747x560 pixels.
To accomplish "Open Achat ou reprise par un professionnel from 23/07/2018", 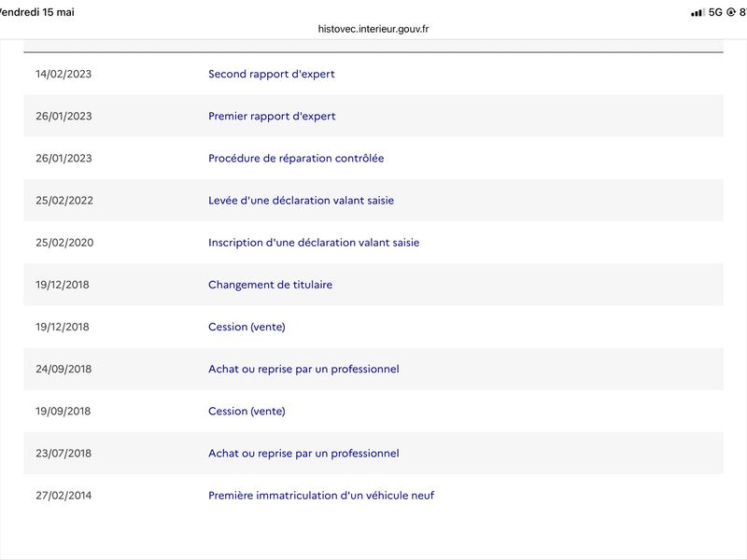I will pyautogui.click(x=303, y=454).
